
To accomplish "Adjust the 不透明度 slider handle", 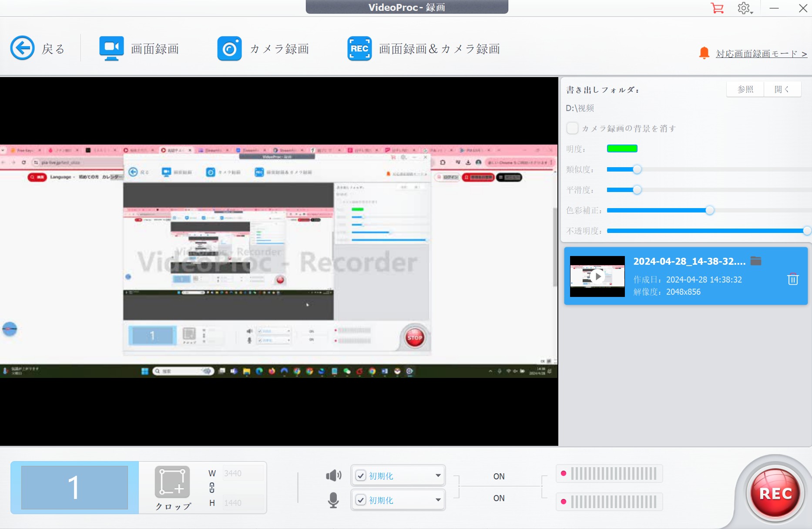I will pyautogui.click(x=807, y=231).
